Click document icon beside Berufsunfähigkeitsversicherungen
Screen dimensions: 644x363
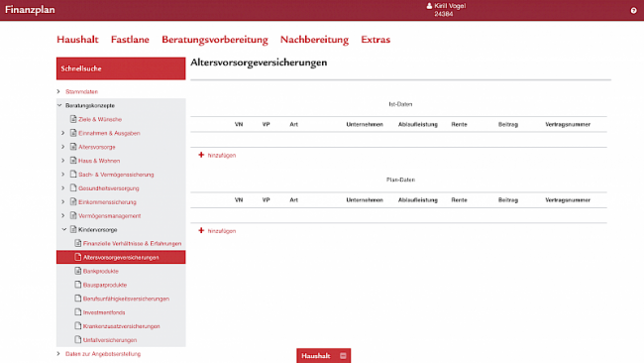click(x=77, y=299)
